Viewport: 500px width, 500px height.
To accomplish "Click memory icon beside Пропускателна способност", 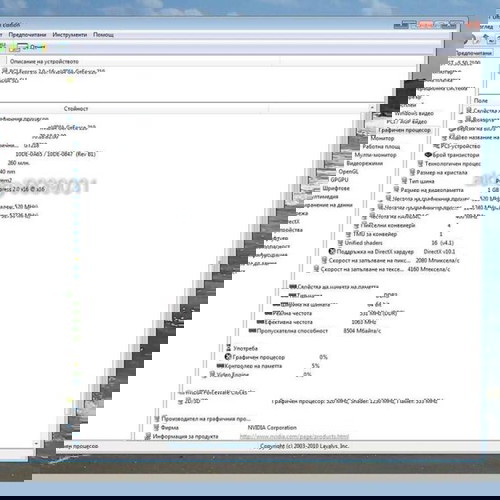I will 252,331.
